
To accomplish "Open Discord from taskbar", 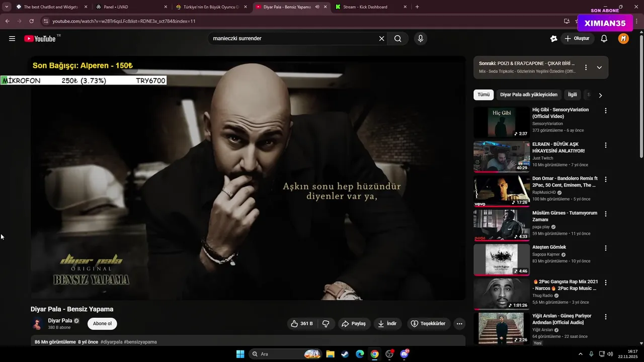I will (404, 354).
